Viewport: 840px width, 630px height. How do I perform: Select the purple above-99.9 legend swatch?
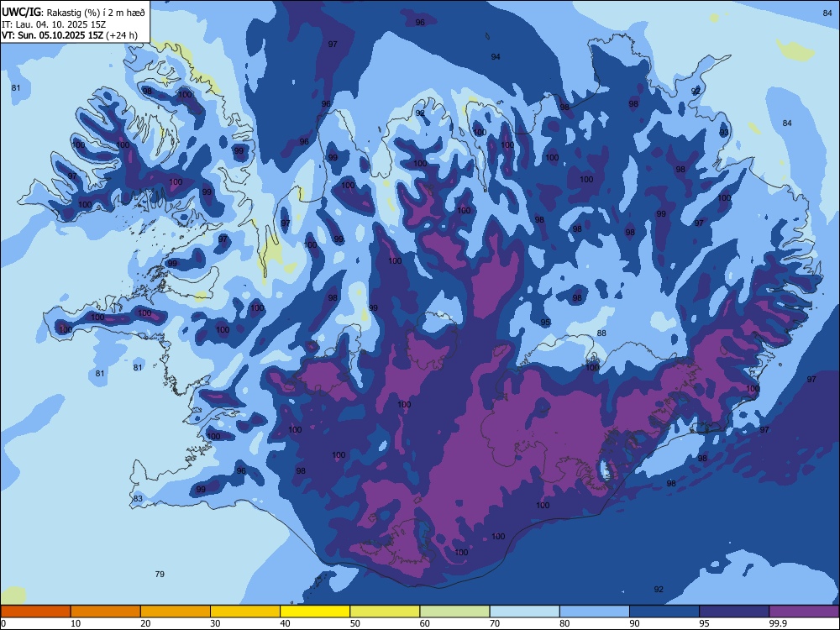coord(805,612)
